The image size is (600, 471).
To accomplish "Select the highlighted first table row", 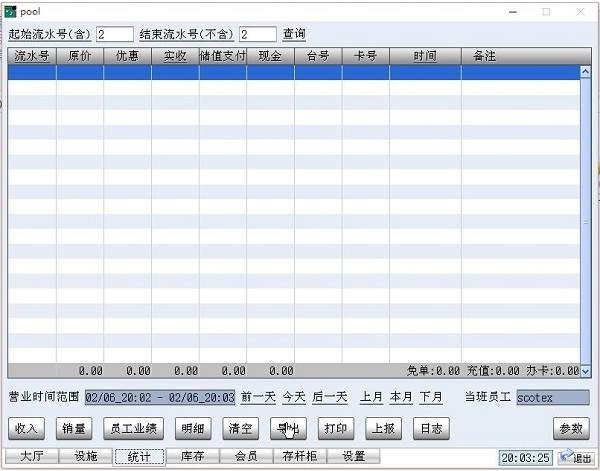I will pos(293,72).
